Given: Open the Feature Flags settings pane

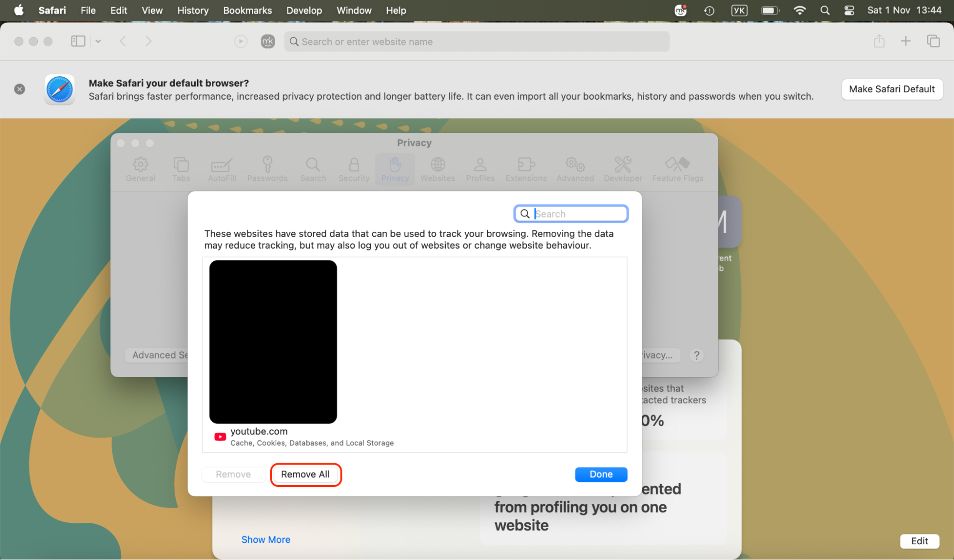Looking at the screenshot, I should (x=677, y=169).
